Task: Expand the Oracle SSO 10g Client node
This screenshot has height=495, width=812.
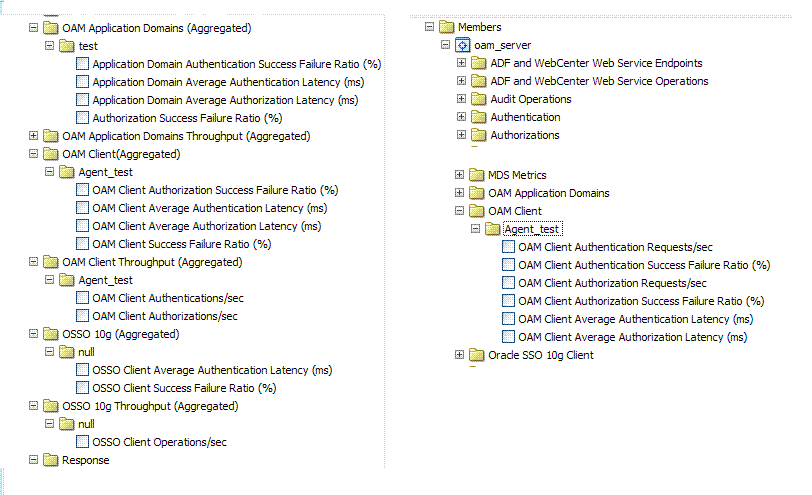Action: point(459,354)
